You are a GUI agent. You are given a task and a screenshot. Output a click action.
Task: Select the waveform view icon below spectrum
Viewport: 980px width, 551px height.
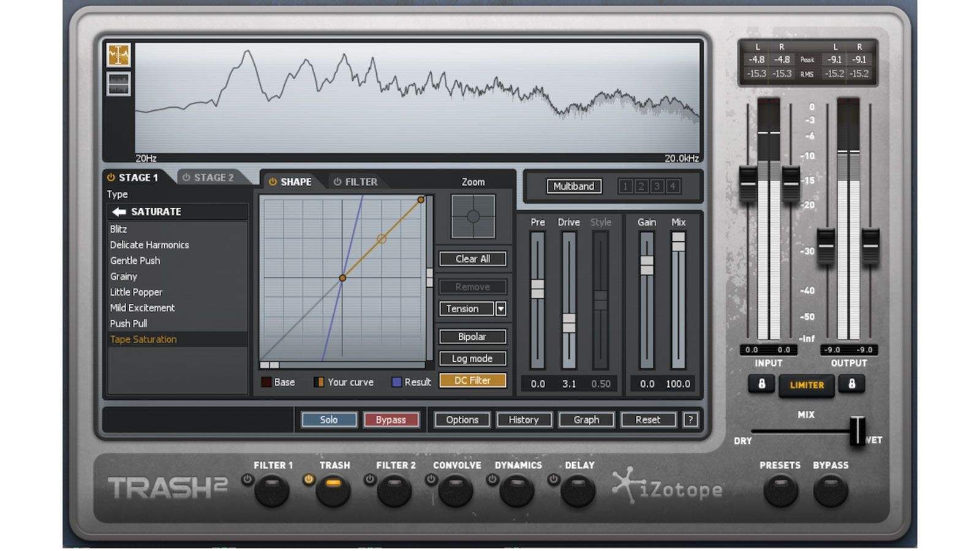[118, 84]
